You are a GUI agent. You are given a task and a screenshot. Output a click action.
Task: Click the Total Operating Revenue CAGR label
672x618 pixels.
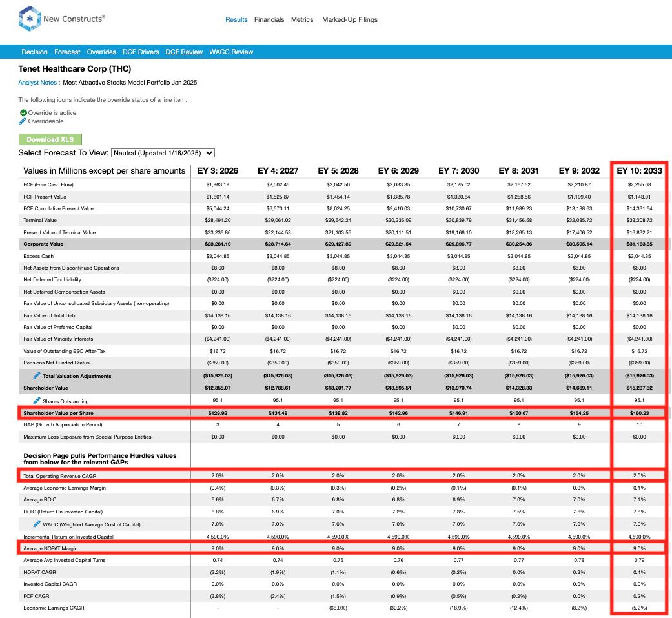[60, 476]
